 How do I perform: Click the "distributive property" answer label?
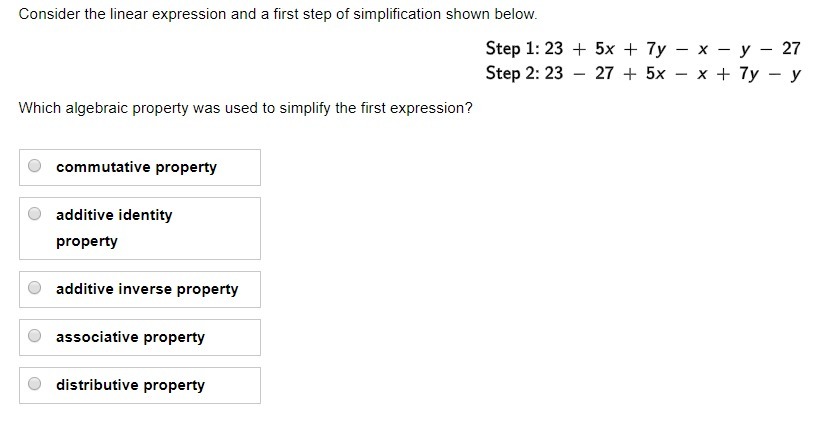pyautogui.click(x=130, y=385)
